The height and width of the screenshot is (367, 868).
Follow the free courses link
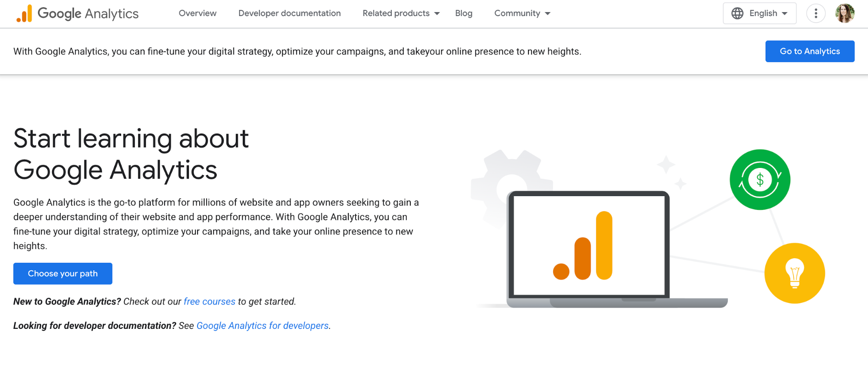209,301
